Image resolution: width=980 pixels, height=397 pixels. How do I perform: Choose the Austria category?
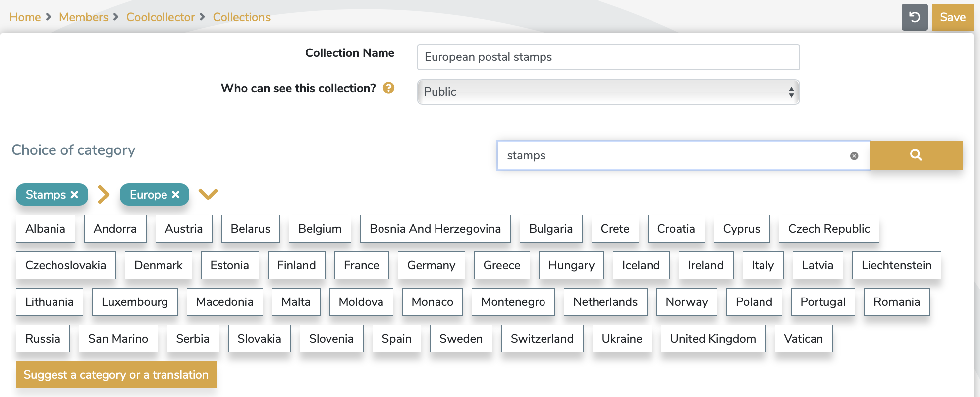[184, 229]
